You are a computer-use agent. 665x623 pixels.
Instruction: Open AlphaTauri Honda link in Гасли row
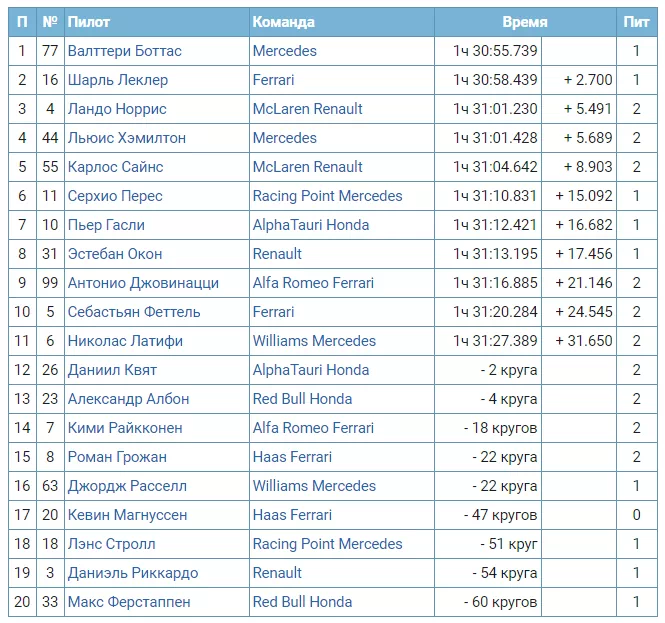[311, 225]
